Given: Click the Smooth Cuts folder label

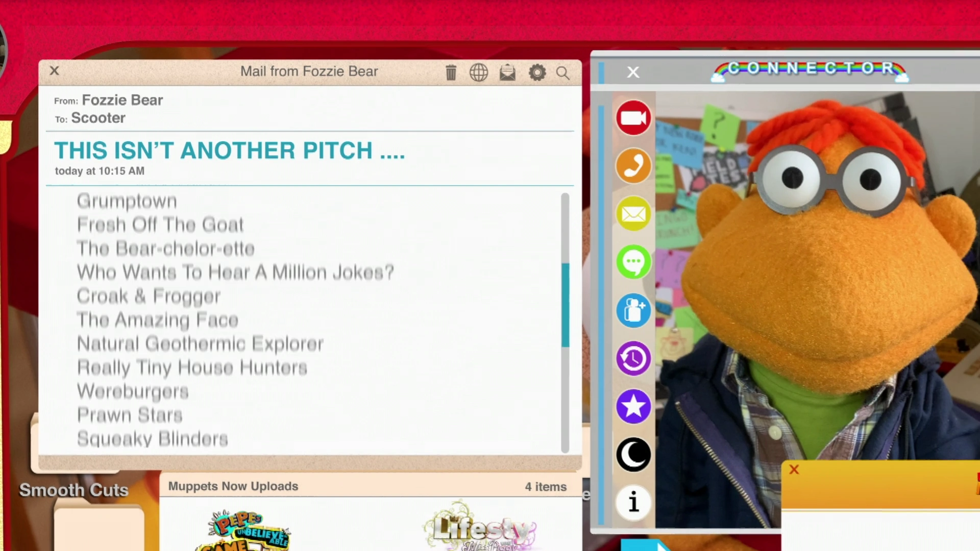Looking at the screenshot, I should 74,490.
